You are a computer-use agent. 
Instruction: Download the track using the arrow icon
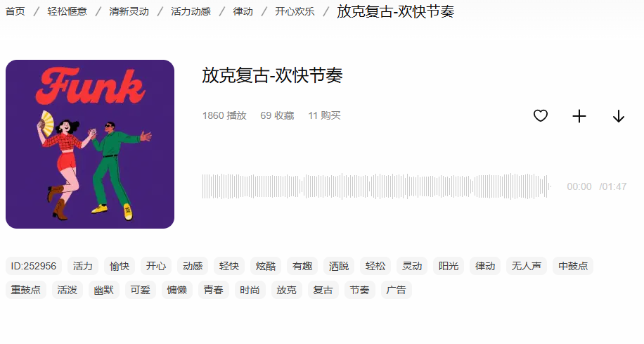coord(619,116)
